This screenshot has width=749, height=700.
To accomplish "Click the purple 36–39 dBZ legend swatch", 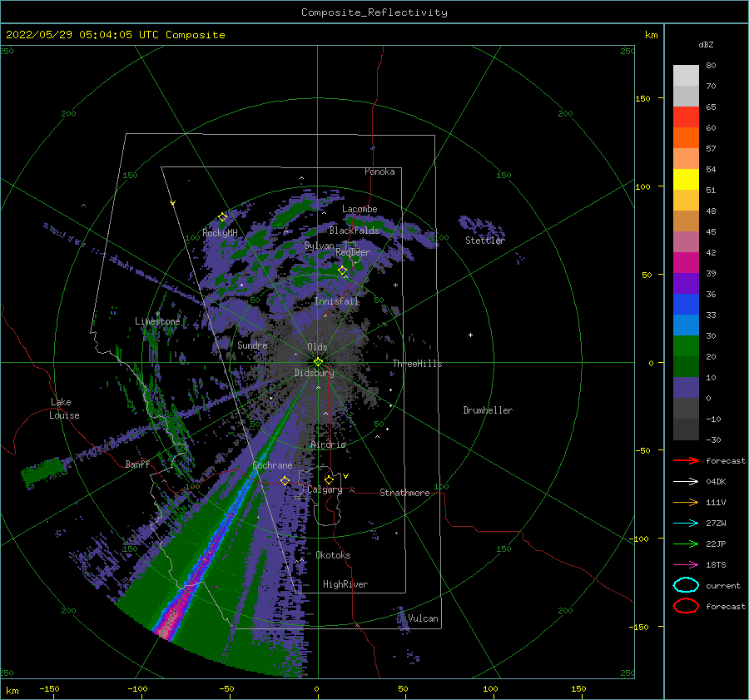I will 686,284.
